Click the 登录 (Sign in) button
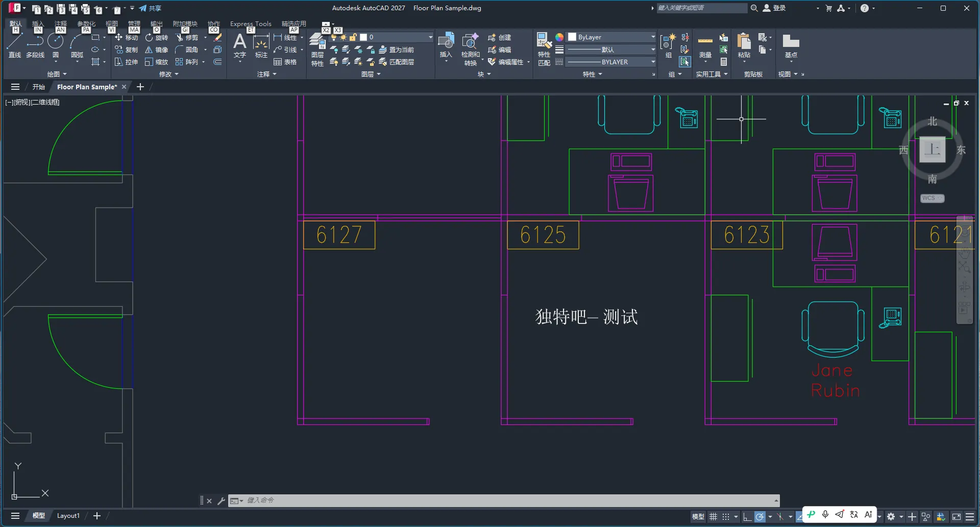The image size is (980, 527). click(774, 8)
